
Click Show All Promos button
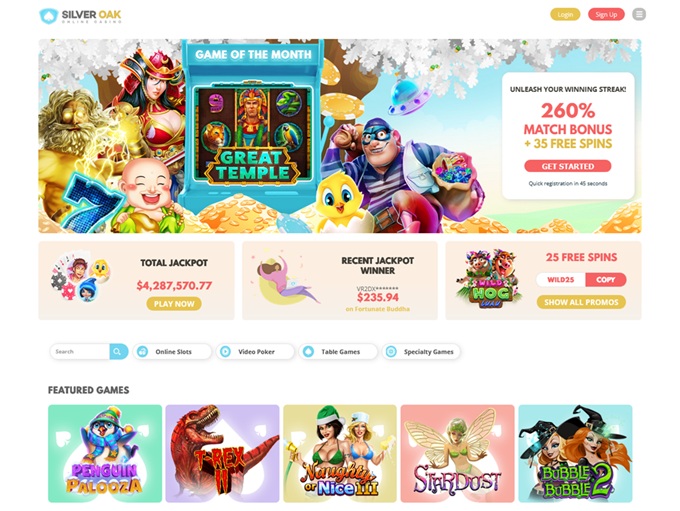pyautogui.click(x=581, y=302)
